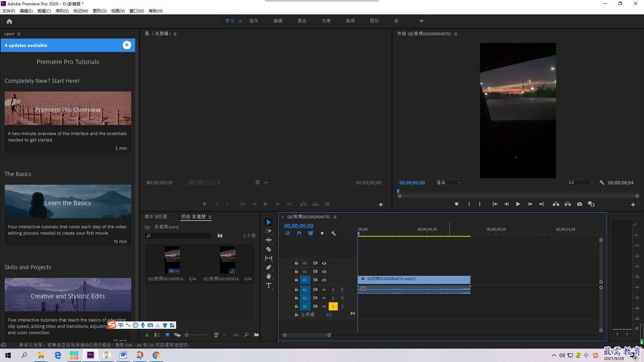The height and width of the screenshot is (362, 644).
Task: Open playback resolution dropdown 1/2
Action: coord(581,183)
